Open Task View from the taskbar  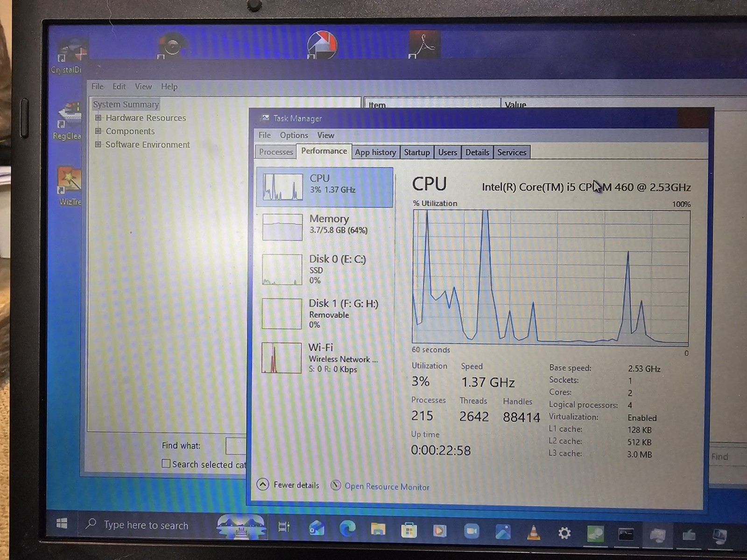point(284,527)
